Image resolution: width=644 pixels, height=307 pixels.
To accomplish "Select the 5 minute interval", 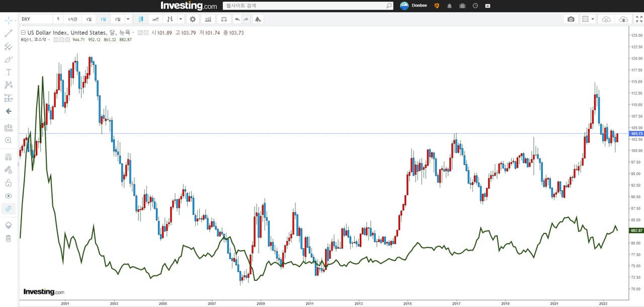I will 58,19.
